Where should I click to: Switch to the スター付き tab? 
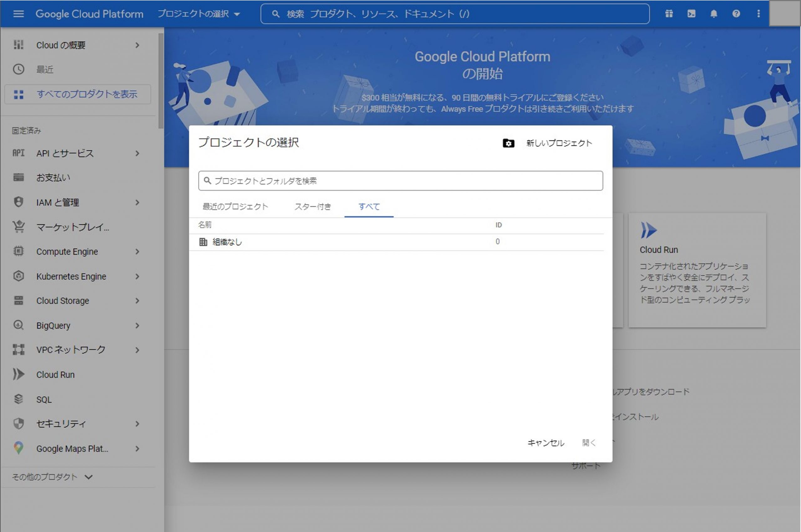(313, 207)
